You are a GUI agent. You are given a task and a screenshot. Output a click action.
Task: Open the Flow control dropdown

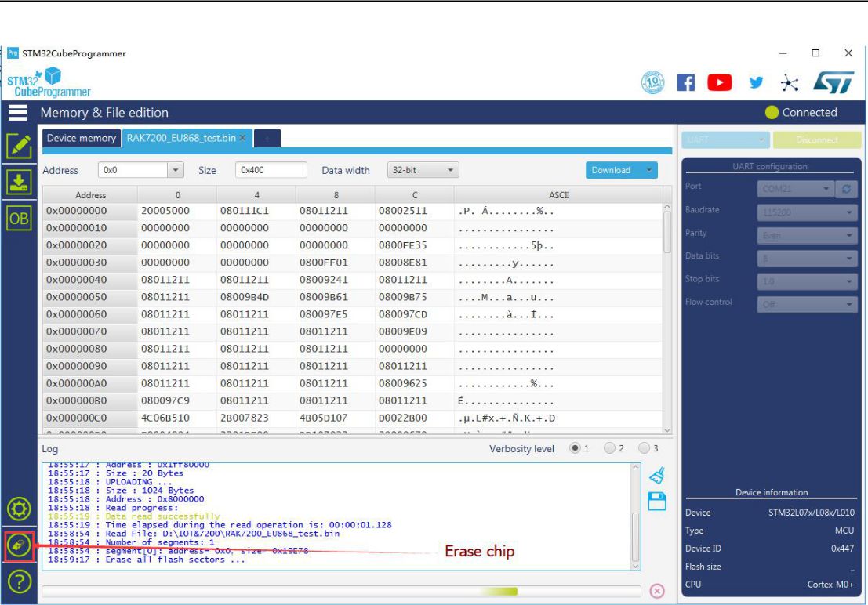pos(807,304)
